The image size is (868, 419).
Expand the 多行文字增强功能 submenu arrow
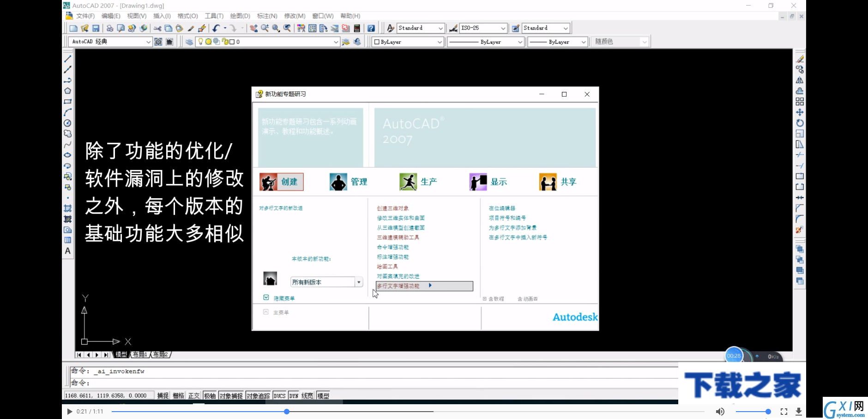[430, 285]
